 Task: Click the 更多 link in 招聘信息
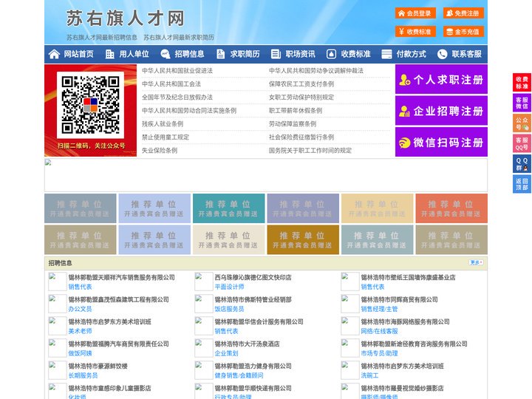(476, 262)
